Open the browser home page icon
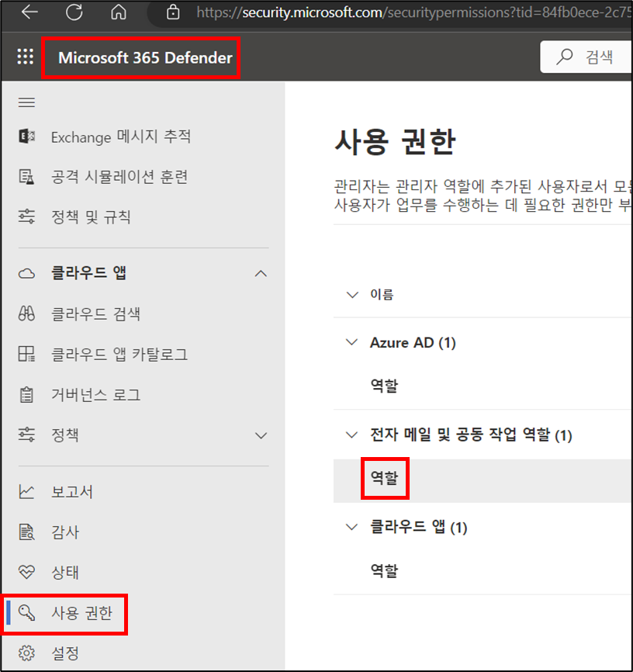633x672 pixels. tap(118, 12)
